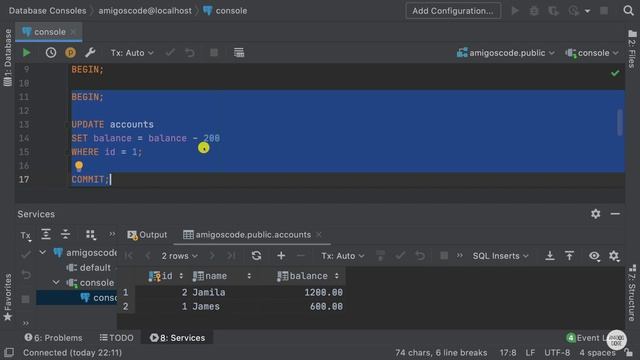Close the amigoscode.public.accounts tab
Image resolution: width=640 pixels, height=360 pixels.
coord(319,235)
